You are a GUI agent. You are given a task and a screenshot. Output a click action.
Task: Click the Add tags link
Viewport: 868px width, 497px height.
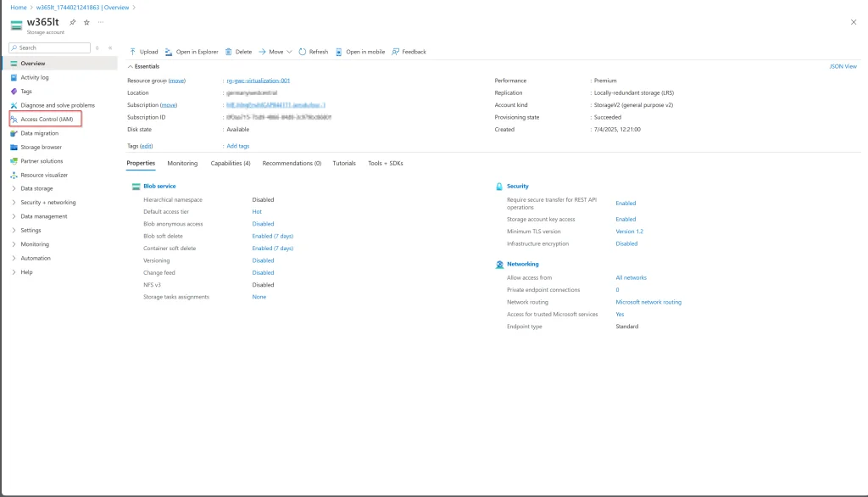(238, 146)
